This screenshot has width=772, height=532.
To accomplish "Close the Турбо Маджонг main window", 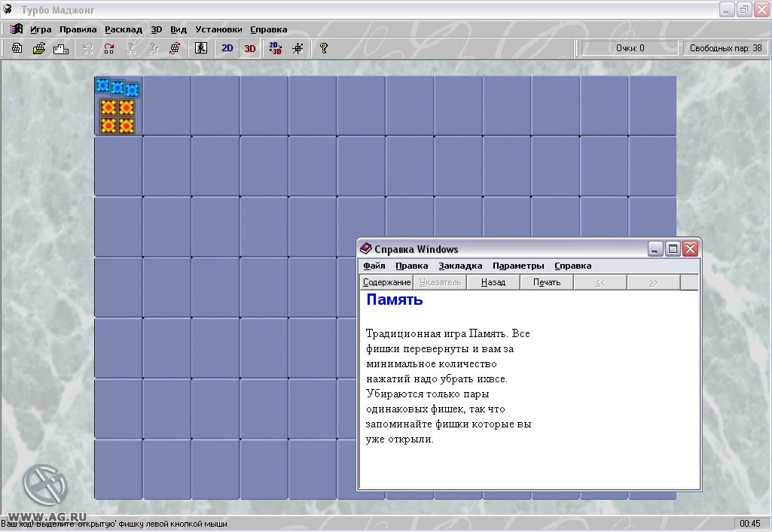I will point(762,9).
